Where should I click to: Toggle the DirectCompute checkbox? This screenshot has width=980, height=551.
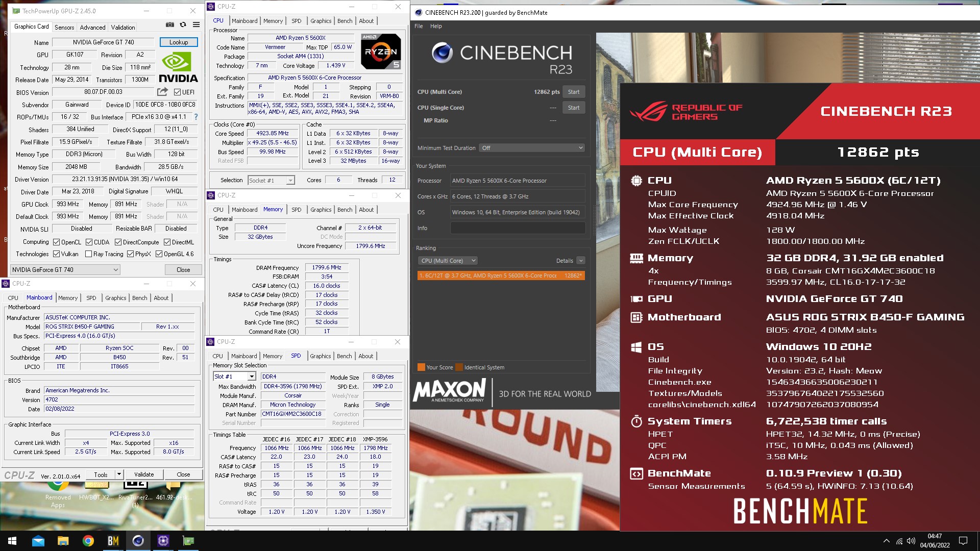pyautogui.click(x=118, y=242)
